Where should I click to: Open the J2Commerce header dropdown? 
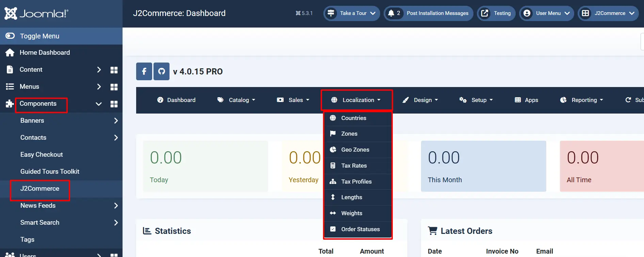pyautogui.click(x=608, y=13)
